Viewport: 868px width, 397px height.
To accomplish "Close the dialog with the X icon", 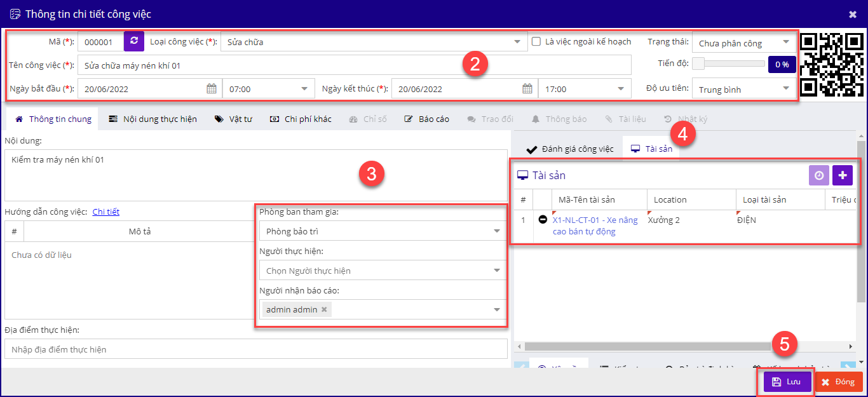I will pos(853,14).
